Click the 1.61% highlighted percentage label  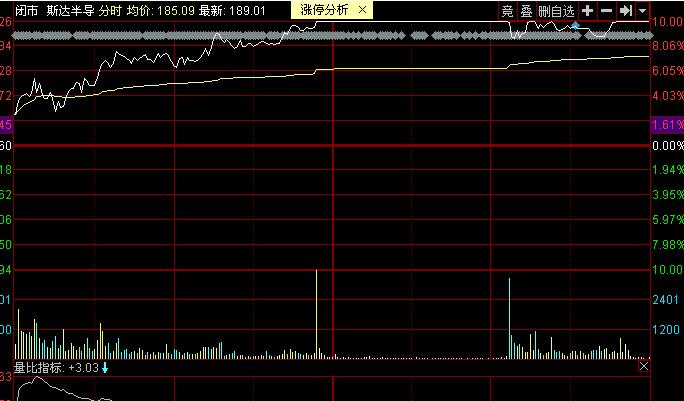(x=667, y=125)
